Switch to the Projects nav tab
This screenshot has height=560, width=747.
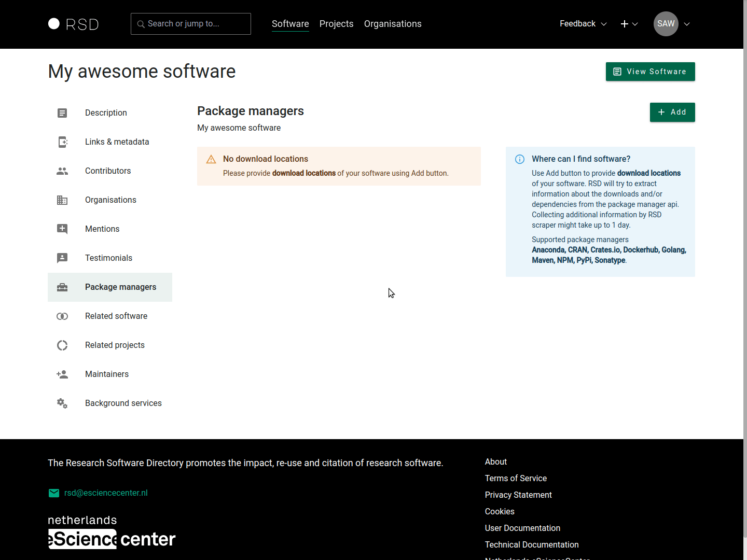[336, 24]
